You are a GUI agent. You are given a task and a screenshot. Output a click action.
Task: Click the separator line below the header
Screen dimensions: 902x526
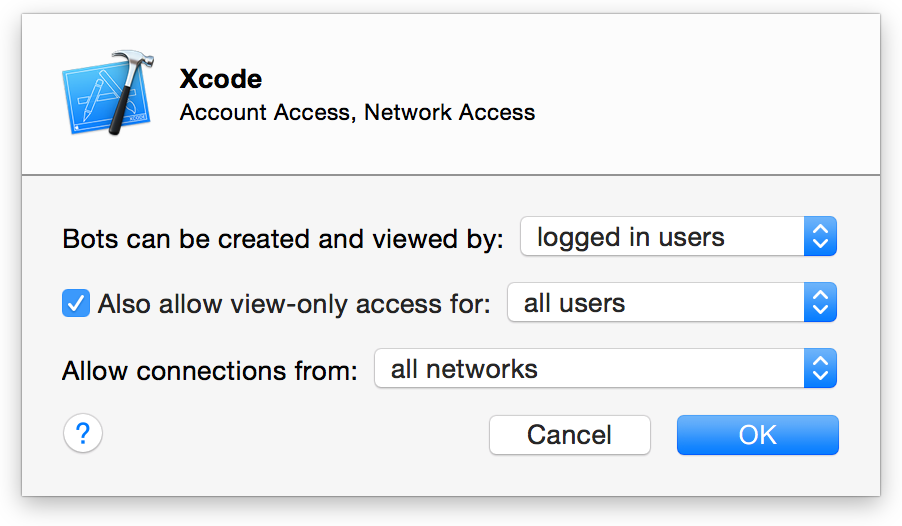pyautogui.click(x=450, y=175)
